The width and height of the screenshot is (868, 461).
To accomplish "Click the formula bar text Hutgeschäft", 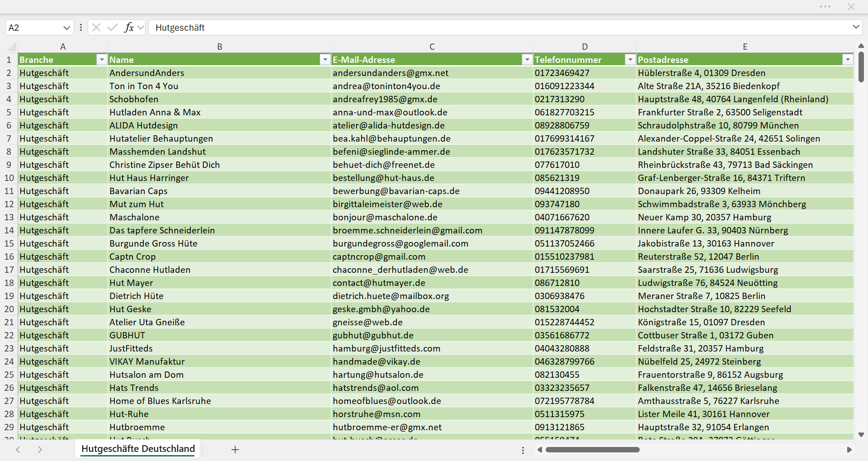I will pos(180,28).
